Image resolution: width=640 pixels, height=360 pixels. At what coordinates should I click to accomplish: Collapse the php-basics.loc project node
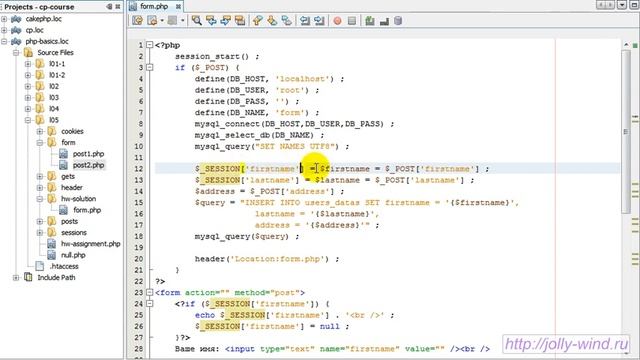point(4,41)
